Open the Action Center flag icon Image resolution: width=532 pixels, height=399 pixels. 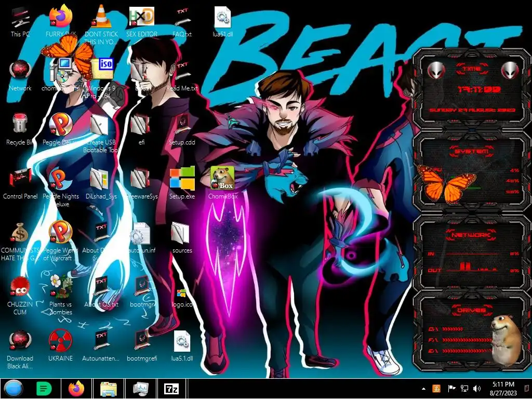tap(451, 389)
